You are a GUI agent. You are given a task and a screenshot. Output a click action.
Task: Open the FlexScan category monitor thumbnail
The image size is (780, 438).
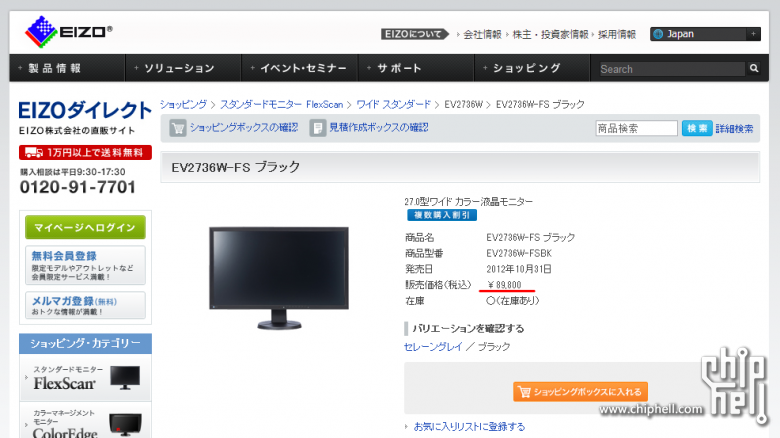click(125, 378)
